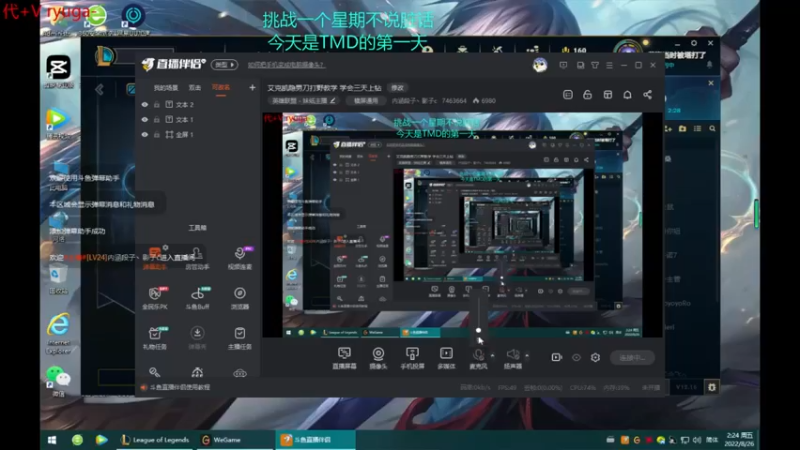Open the 礼物任务 gift task tool
Image resolution: width=800 pixels, height=450 pixels.
tap(155, 338)
